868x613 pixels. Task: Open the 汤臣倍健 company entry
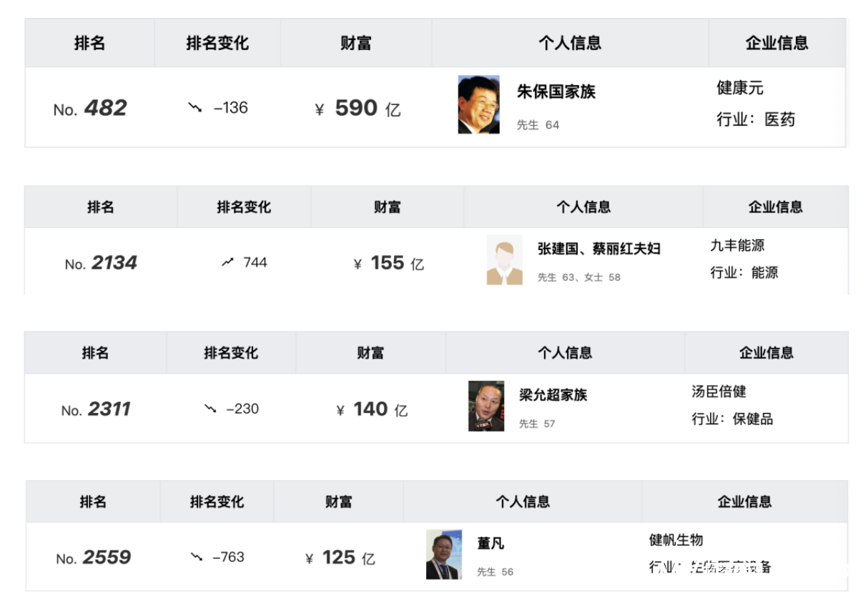click(719, 392)
